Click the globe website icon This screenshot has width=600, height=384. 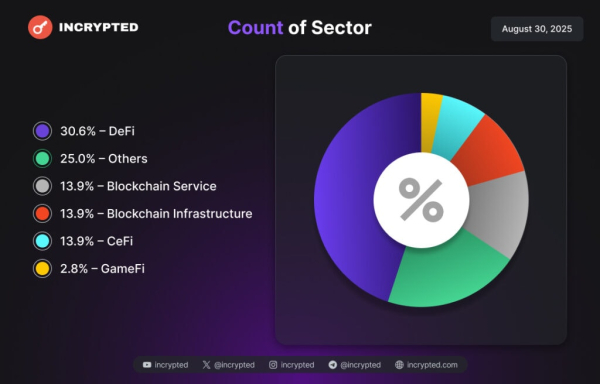click(x=399, y=365)
